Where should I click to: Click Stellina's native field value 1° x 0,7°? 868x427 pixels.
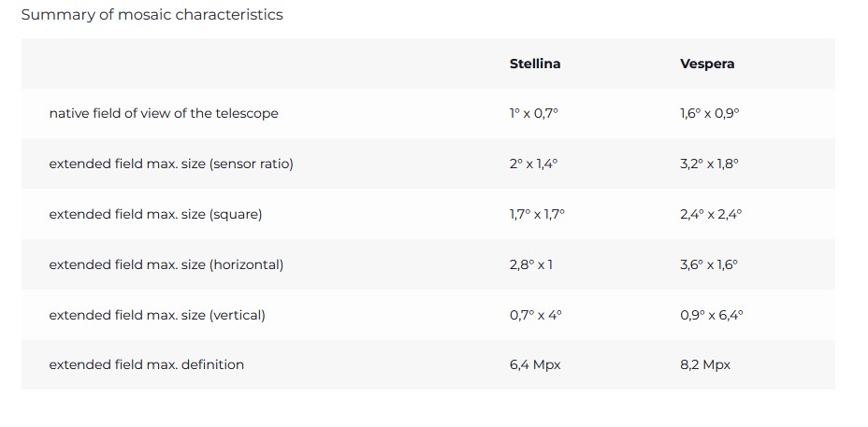tap(534, 113)
